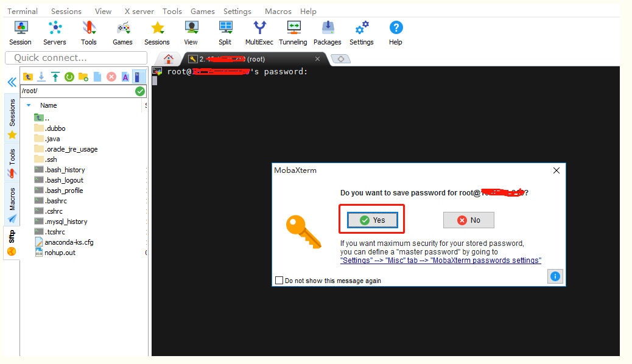Open the Sessions star toolbar icon

click(x=157, y=33)
